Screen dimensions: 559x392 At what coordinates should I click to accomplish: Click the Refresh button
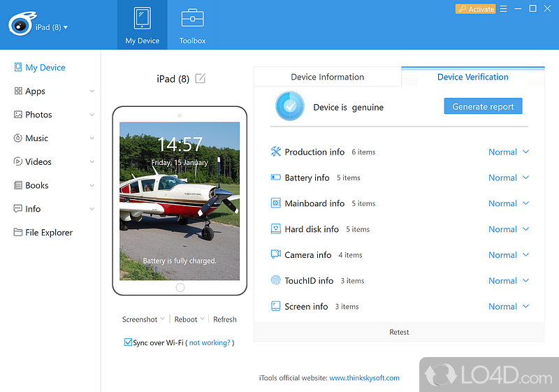tap(224, 319)
